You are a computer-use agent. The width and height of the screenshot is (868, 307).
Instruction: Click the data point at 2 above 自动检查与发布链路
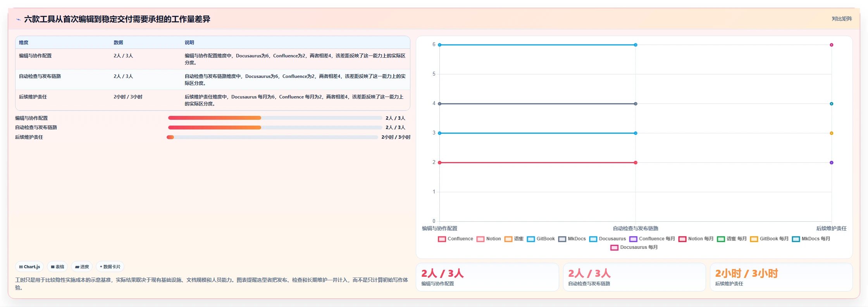(x=635, y=163)
